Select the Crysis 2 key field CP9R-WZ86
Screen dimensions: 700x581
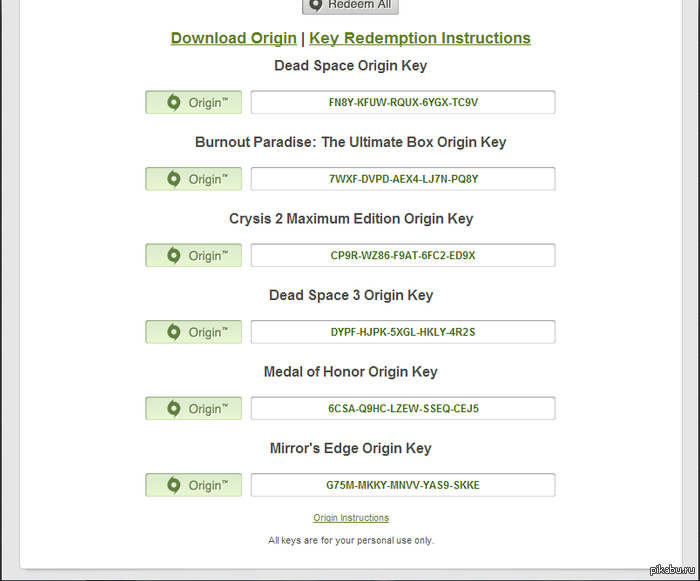click(x=403, y=256)
